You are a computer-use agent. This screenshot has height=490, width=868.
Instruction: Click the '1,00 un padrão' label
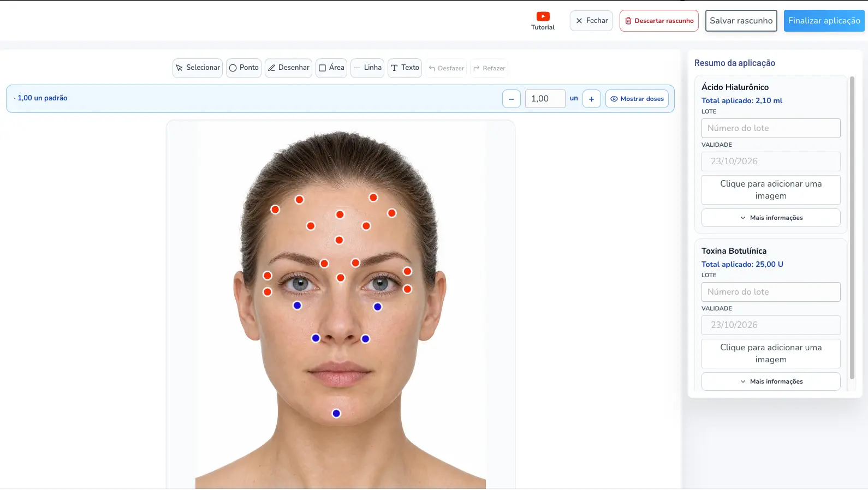tap(43, 98)
